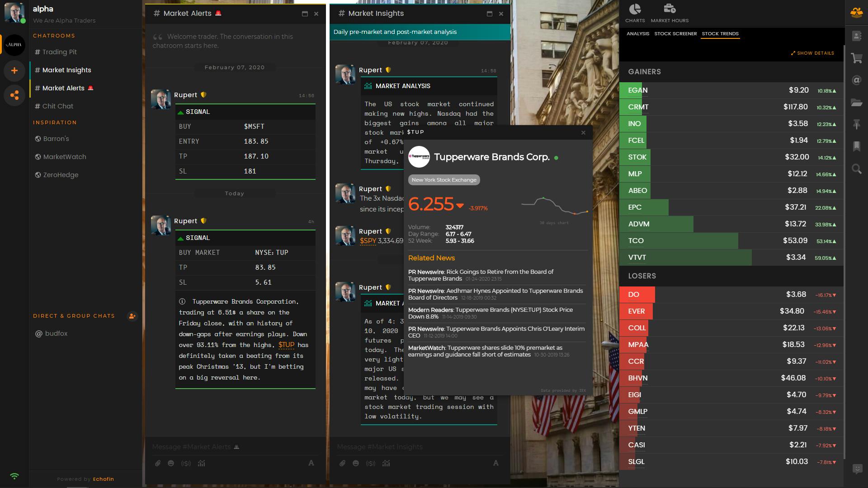Screen dimensions: 868x488
Task: Open the files folder icon
Action: [856, 103]
